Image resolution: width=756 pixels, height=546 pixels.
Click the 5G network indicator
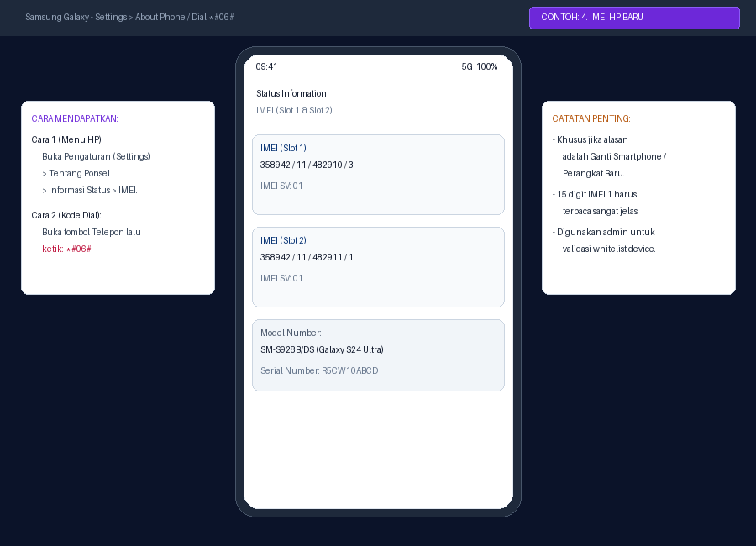point(467,66)
